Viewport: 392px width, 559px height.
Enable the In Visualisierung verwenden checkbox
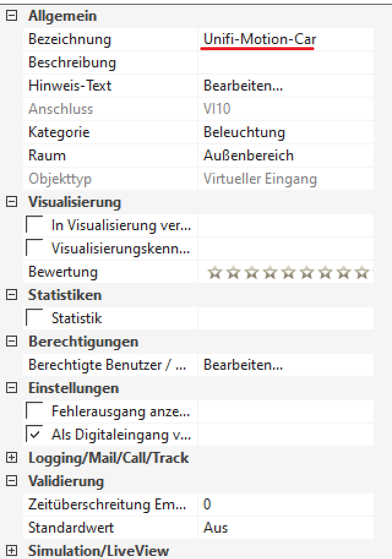(x=34, y=225)
